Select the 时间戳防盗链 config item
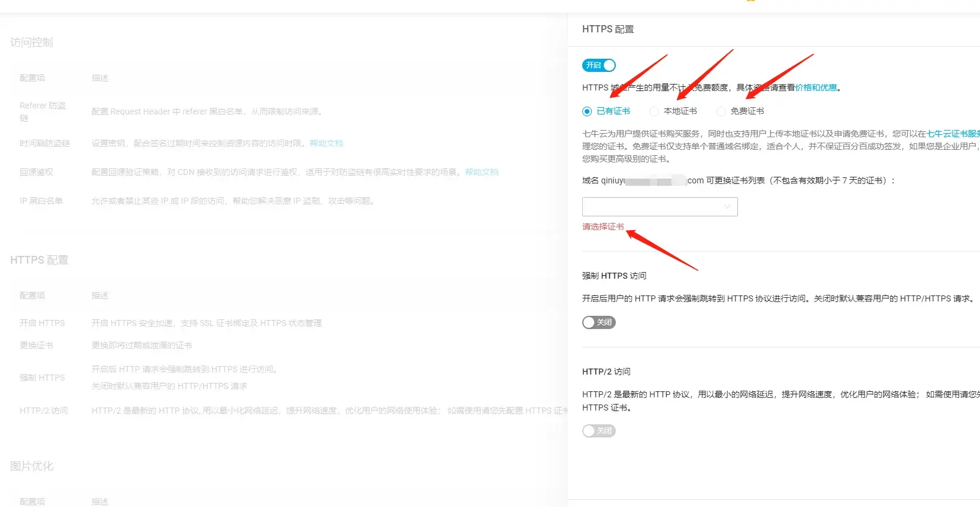The height and width of the screenshot is (507, 980). click(45, 143)
